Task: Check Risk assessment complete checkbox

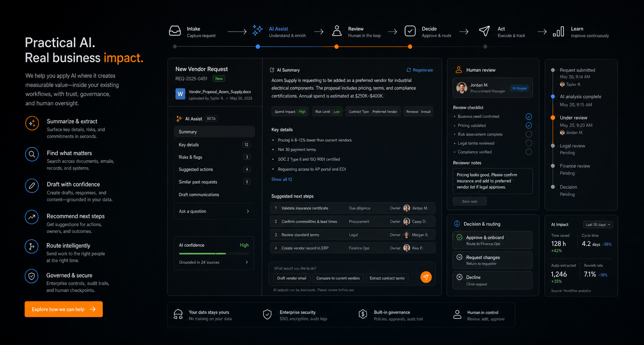Action: tap(529, 134)
